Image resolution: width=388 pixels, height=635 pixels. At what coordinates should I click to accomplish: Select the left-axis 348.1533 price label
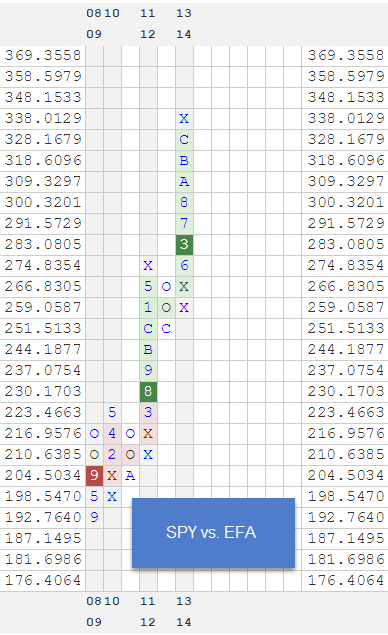click(x=43, y=98)
